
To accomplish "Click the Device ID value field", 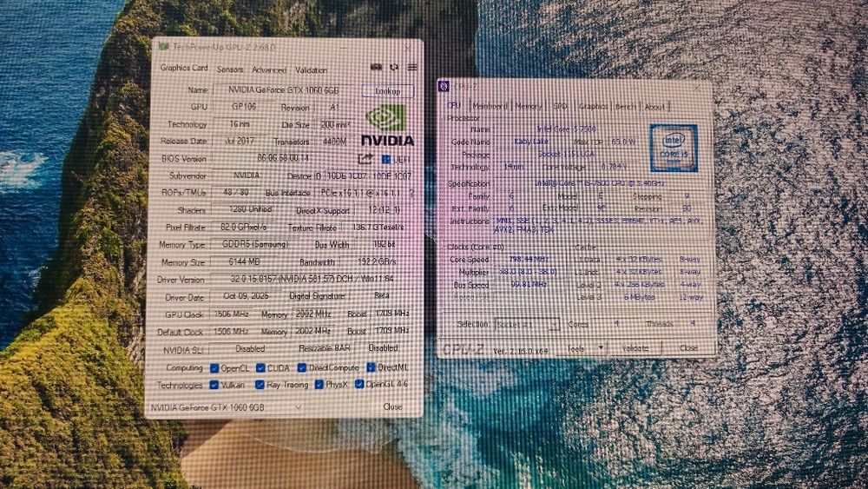I will [x=368, y=175].
